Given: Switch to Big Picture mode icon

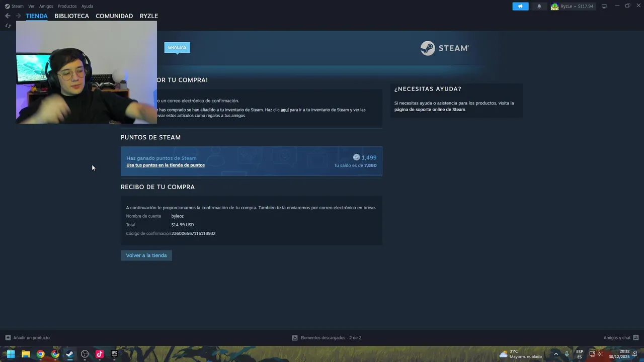Looking at the screenshot, I should [x=604, y=6].
